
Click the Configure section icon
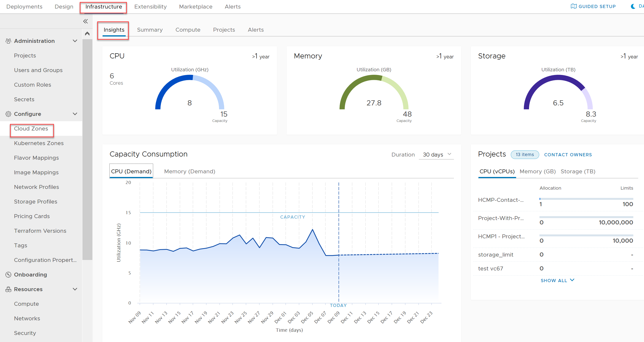[x=7, y=114]
